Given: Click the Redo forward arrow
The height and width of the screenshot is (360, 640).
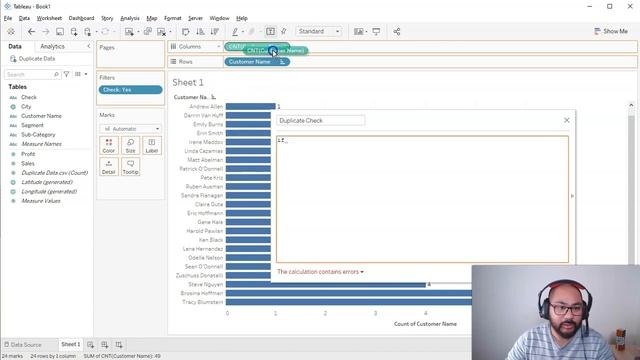Looking at the screenshot, I should (x=46, y=31).
